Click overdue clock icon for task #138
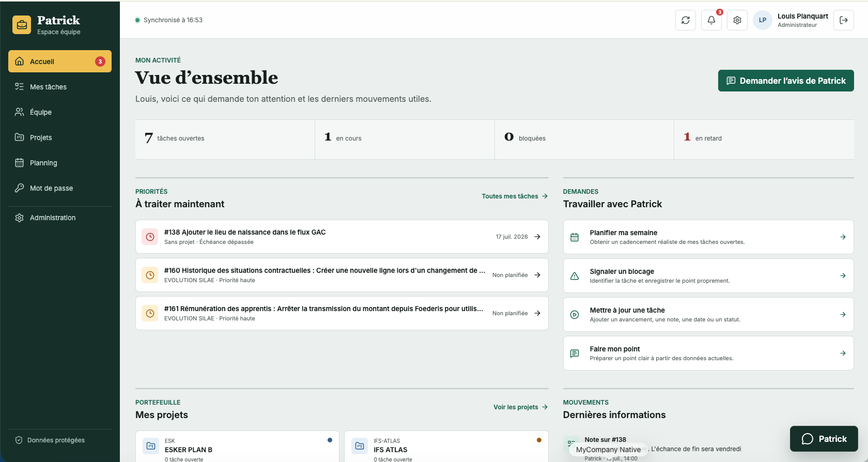 pos(150,237)
